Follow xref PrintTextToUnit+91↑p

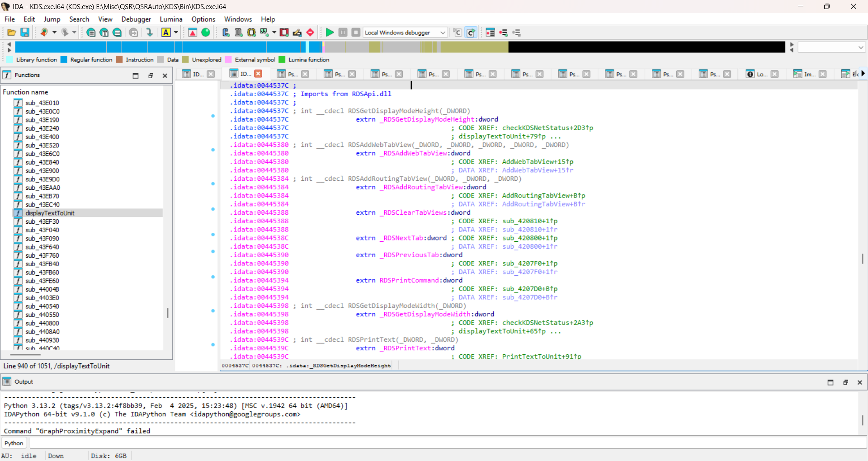pos(542,357)
